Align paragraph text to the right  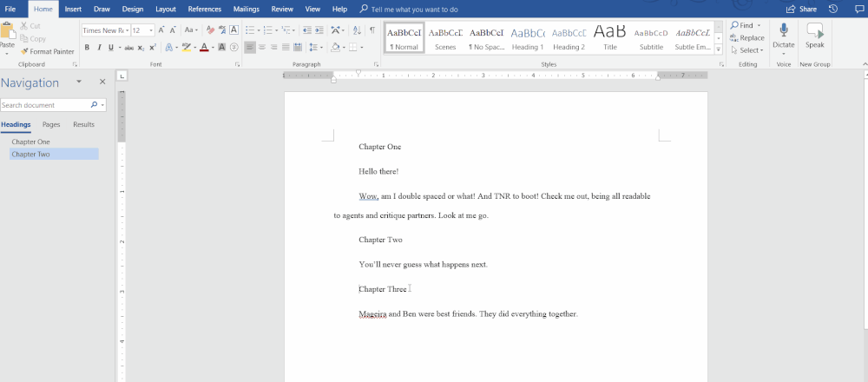pyautogui.click(x=273, y=48)
